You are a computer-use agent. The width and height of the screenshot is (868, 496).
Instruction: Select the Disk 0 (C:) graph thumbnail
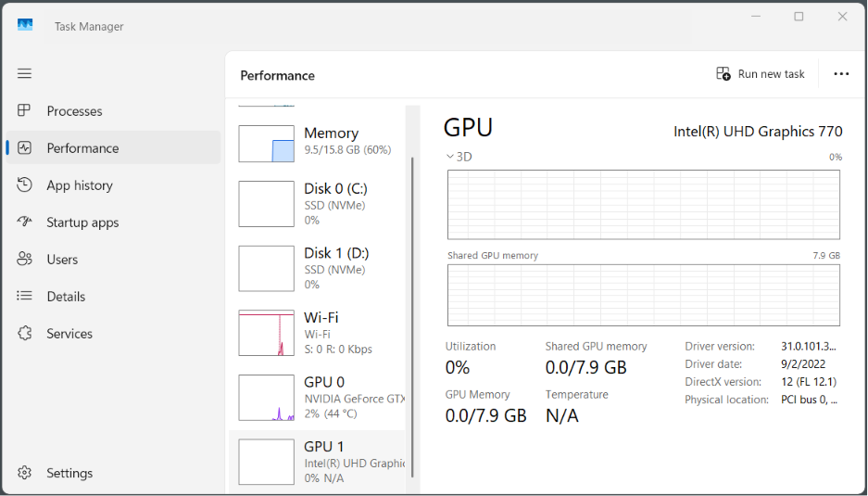point(266,204)
